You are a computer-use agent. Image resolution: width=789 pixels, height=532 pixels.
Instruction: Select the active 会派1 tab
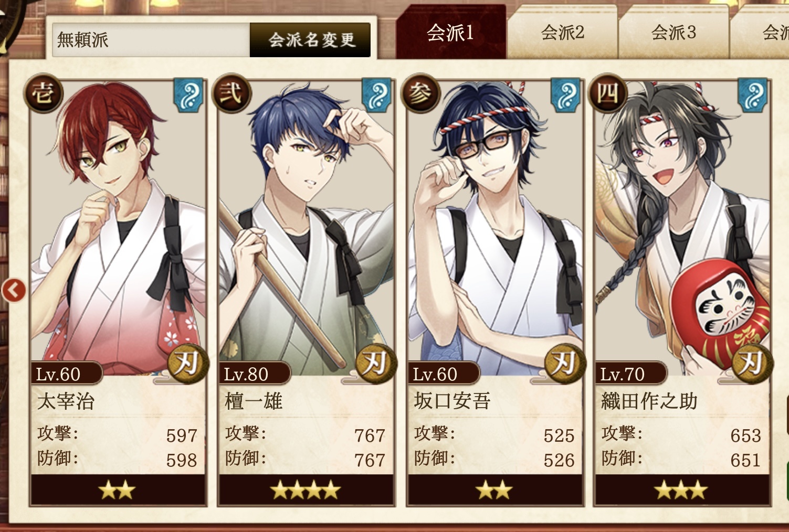point(450,33)
